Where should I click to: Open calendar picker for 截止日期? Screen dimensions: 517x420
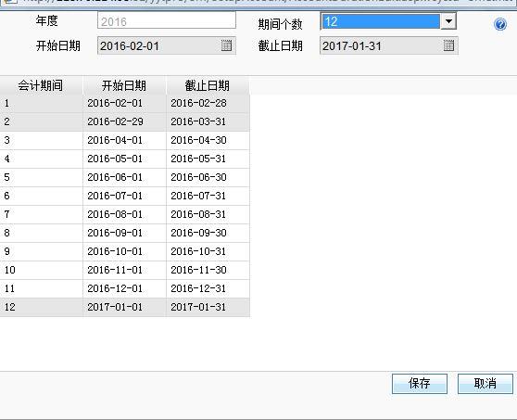[448, 45]
